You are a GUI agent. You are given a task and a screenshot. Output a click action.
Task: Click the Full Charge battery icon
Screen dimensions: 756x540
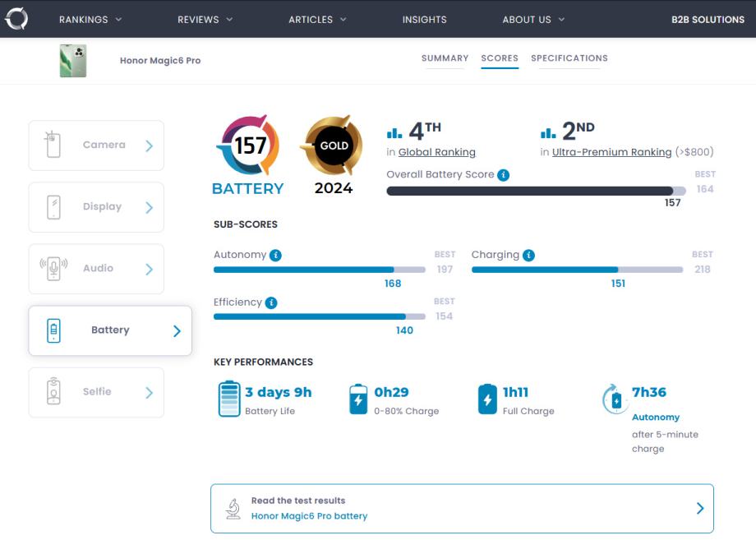point(487,399)
